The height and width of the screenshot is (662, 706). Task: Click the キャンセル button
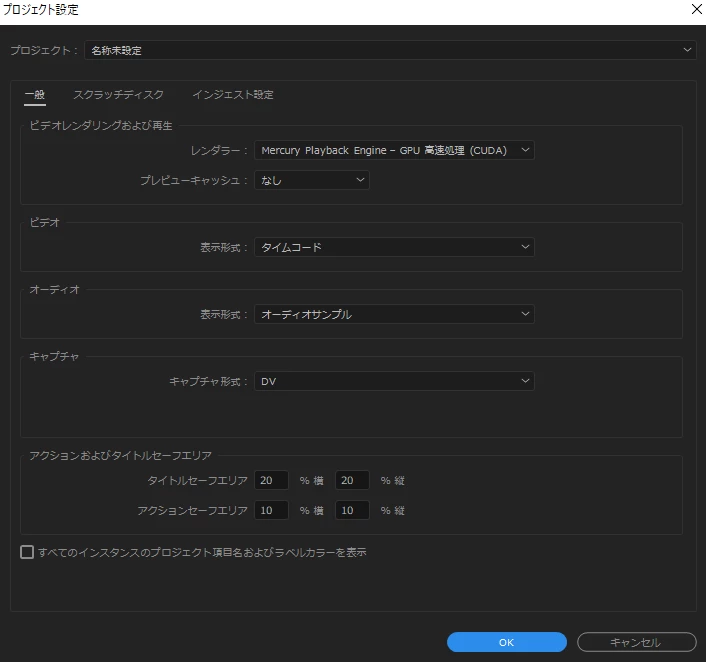point(637,642)
